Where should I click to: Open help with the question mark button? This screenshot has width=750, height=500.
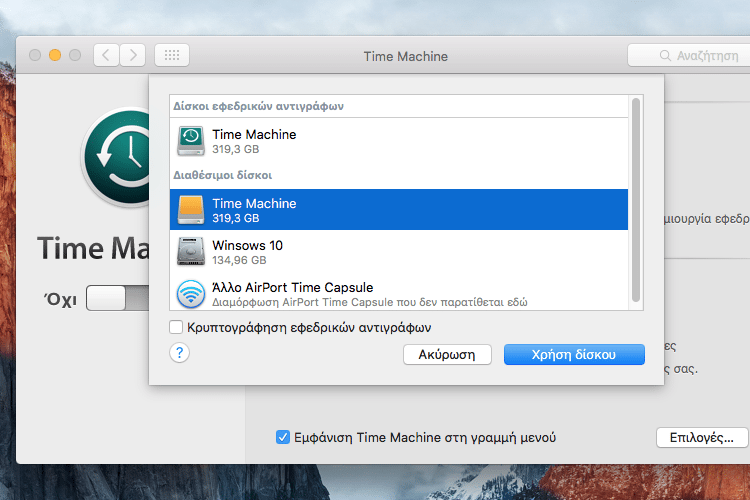pyautogui.click(x=179, y=353)
